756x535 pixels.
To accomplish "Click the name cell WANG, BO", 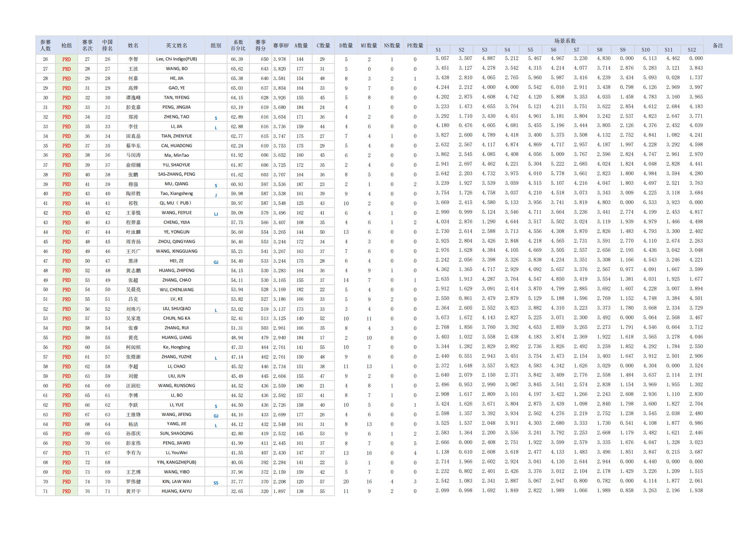I will click(177, 69).
